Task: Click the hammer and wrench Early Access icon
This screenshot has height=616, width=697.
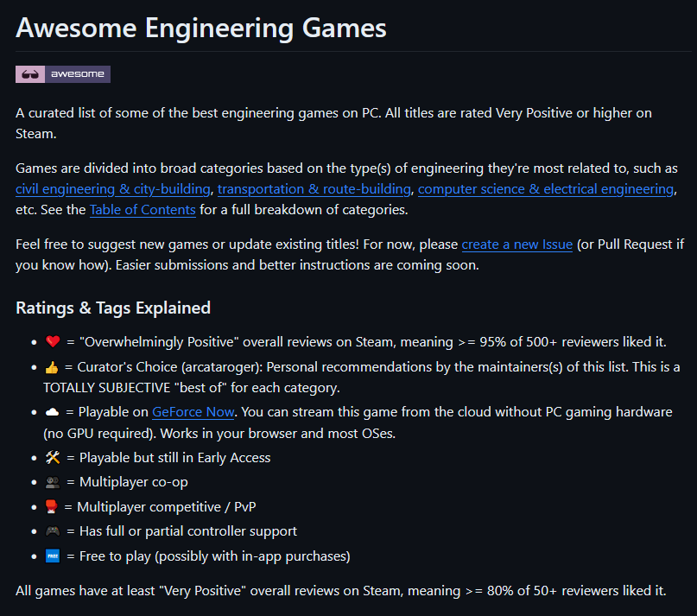Action: point(53,458)
